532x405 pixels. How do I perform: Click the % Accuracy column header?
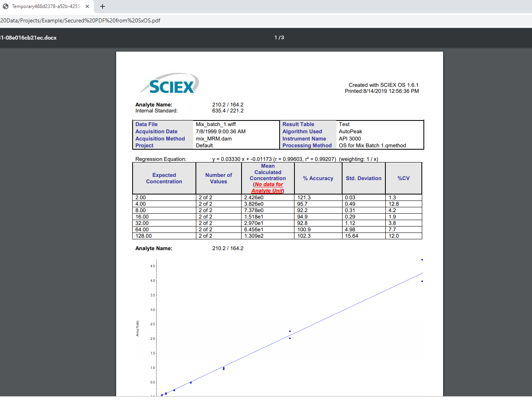coord(318,178)
